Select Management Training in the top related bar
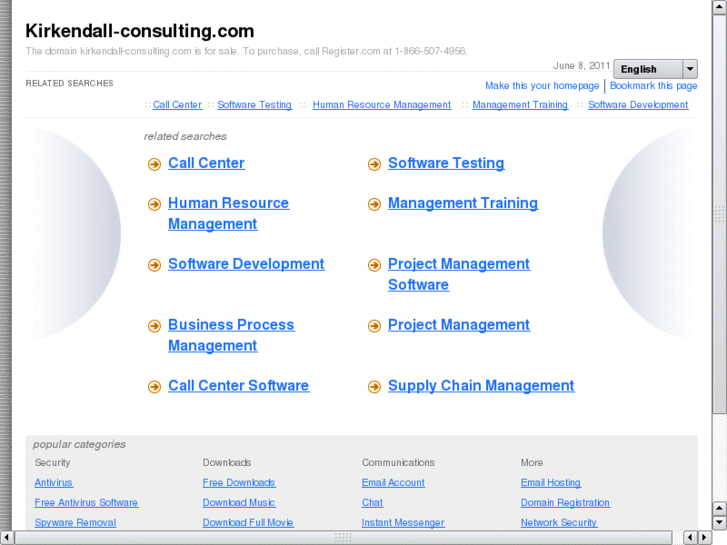The height and width of the screenshot is (545, 727). coord(519,105)
